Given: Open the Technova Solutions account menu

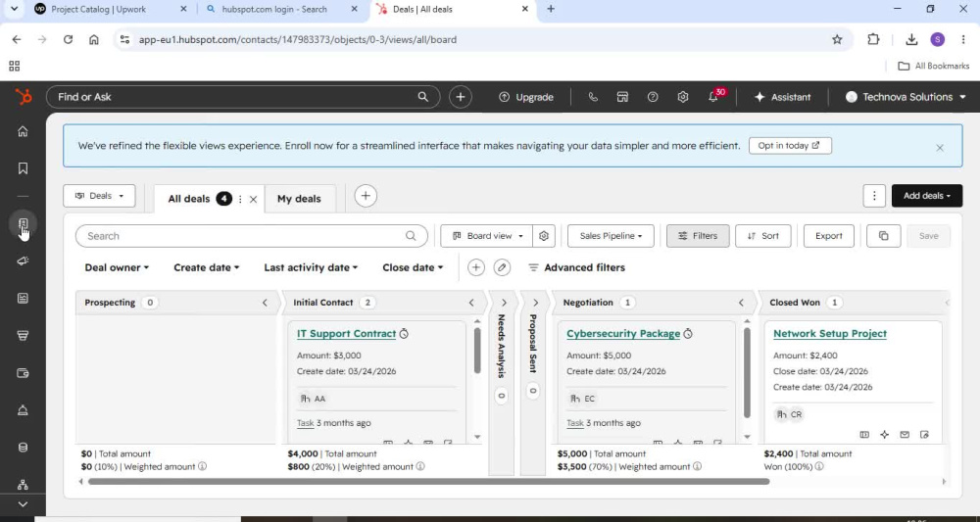Looking at the screenshot, I should coord(906,97).
